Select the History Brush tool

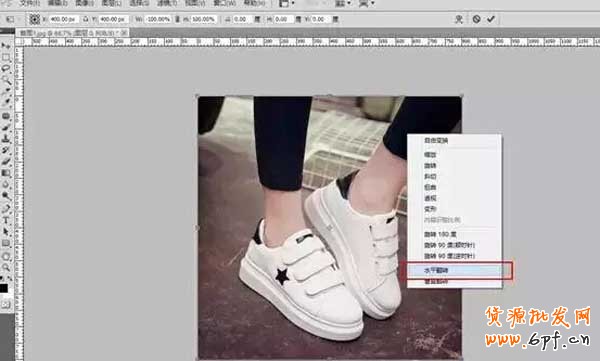click(x=6, y=150)
